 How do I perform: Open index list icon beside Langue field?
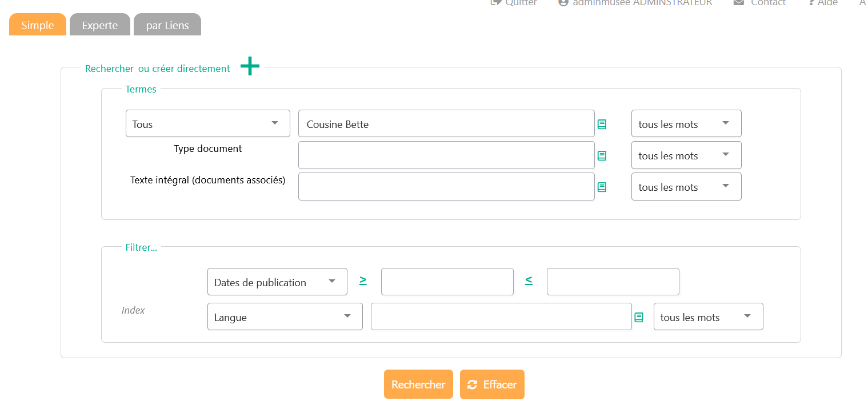click(x=639, y=317)
